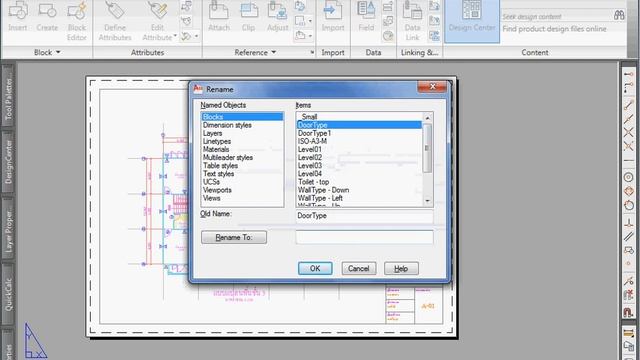Select DoorType1 in Items list
640x360 pixels.
point(359,133)
